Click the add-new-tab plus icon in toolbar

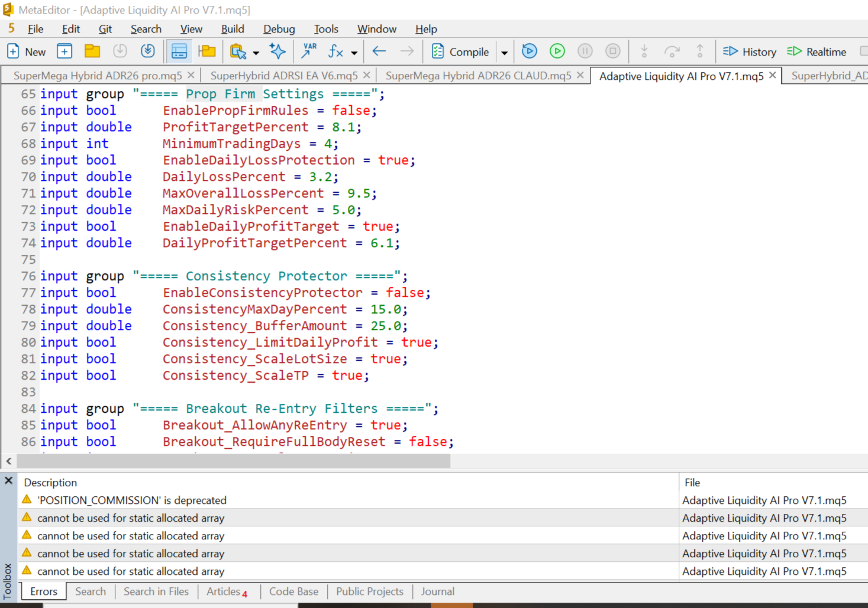(64, 51)
